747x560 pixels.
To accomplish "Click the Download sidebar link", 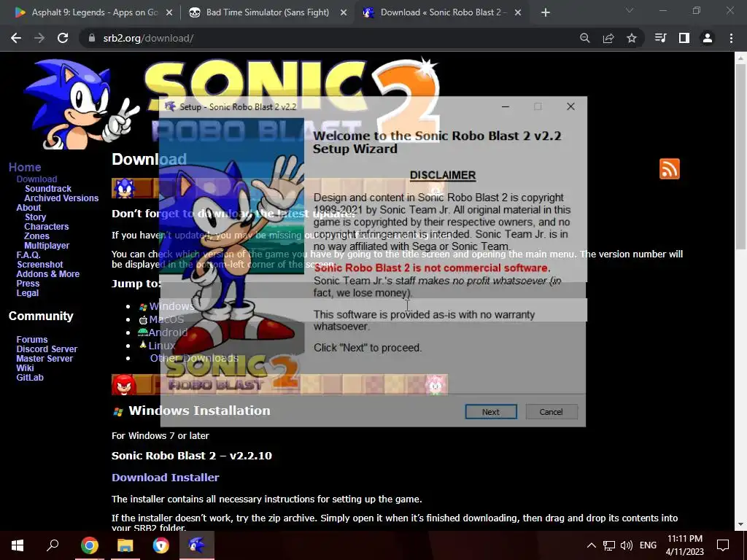I will 36,179.
